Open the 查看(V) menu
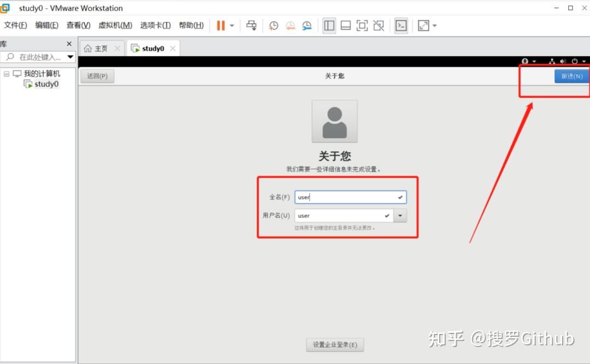 (78, 25)
